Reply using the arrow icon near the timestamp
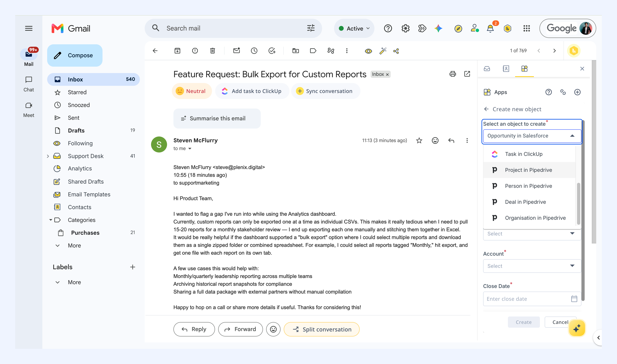617x364 pixels. (451, 140)
